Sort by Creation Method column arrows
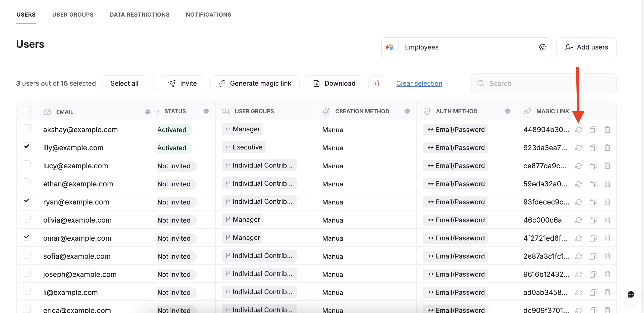Image resolution: width=644 pixels, height=313 pixels. 407,111
